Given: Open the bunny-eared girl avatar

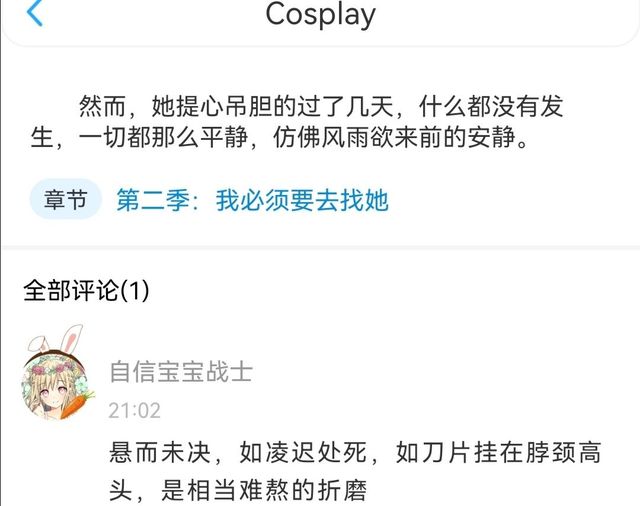Looking at the screenshot, I should tap(55, 384).
